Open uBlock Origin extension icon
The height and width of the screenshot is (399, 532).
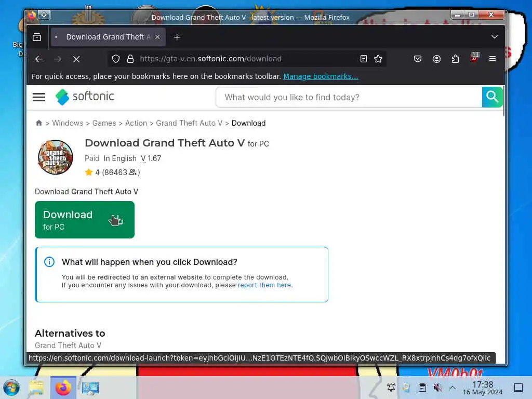tap(474, 58)
